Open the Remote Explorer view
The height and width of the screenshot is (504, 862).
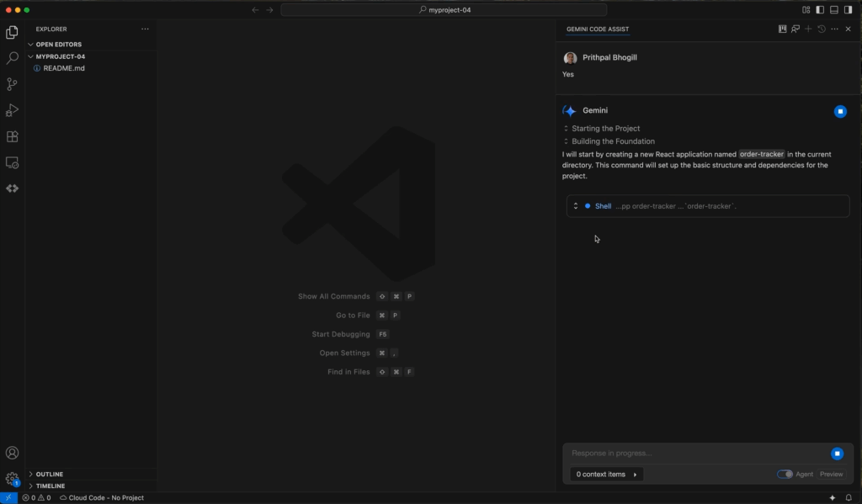click(x=12, y=162)
